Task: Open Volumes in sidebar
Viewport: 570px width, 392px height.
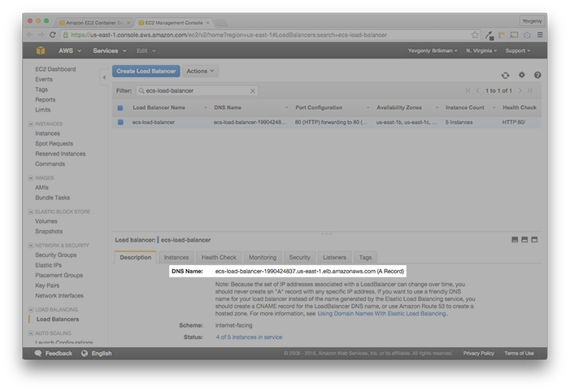Action: pyautogui.click(x=46, y=221)
